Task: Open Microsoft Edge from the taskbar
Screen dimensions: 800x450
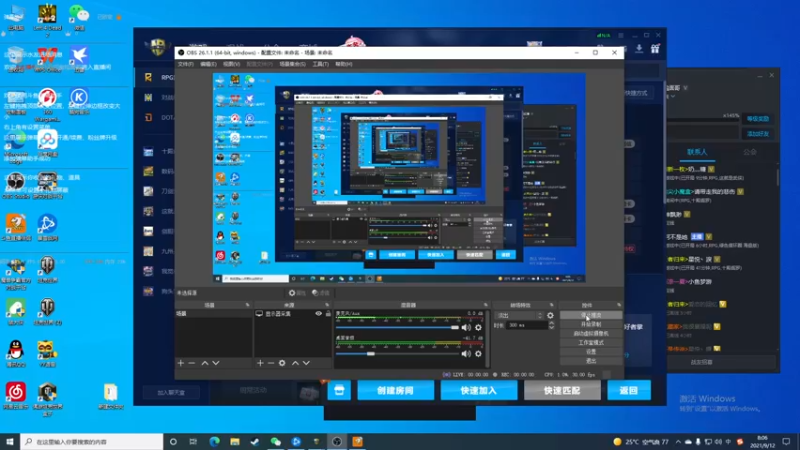Action: [x=214, y=442]
